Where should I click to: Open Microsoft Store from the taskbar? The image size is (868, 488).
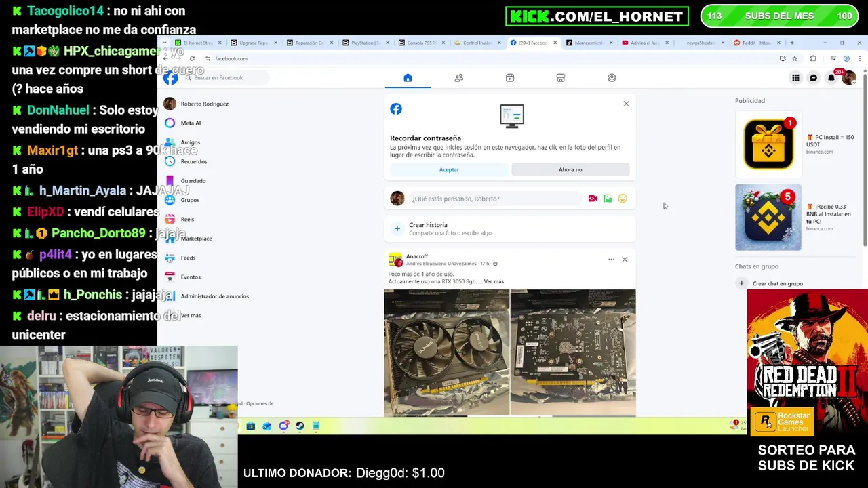click(251, 426)
